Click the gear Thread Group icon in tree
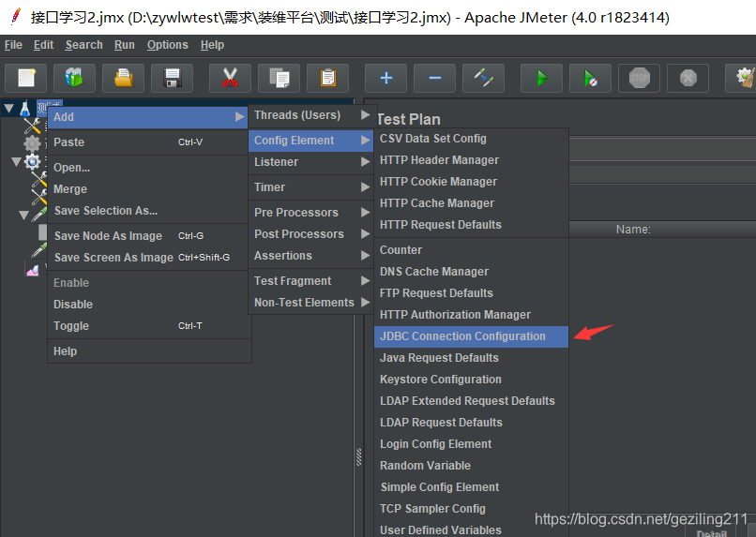756x537 pixels. [32, 161]
